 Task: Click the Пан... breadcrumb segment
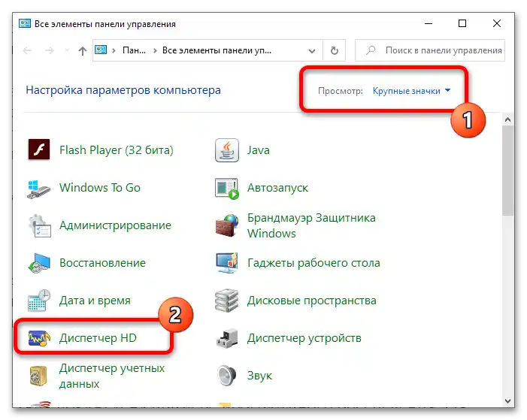[134, 50]
